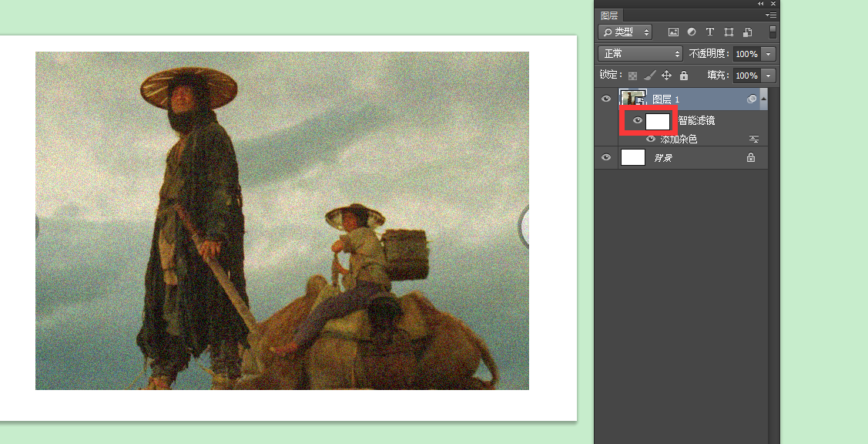Switch to the 图层 panel tab
This screenshot has height=444, width=868.
point(609,15)
